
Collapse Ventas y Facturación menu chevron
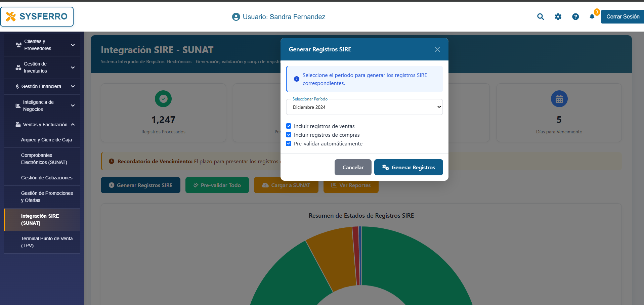coord(73,125)
